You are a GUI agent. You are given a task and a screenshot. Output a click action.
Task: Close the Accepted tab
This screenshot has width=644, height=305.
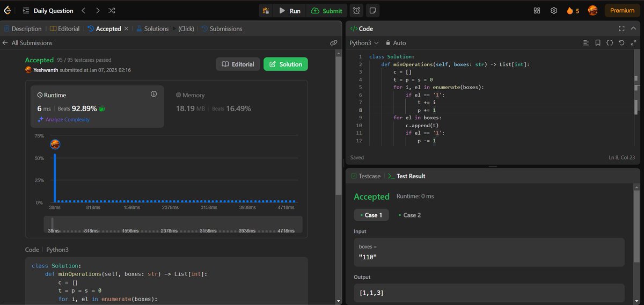coord(126,28)
